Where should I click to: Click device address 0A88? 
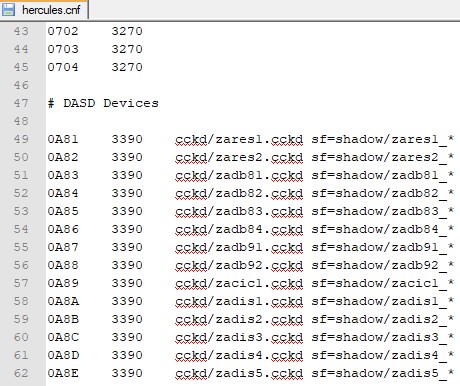tap(63, 265)
